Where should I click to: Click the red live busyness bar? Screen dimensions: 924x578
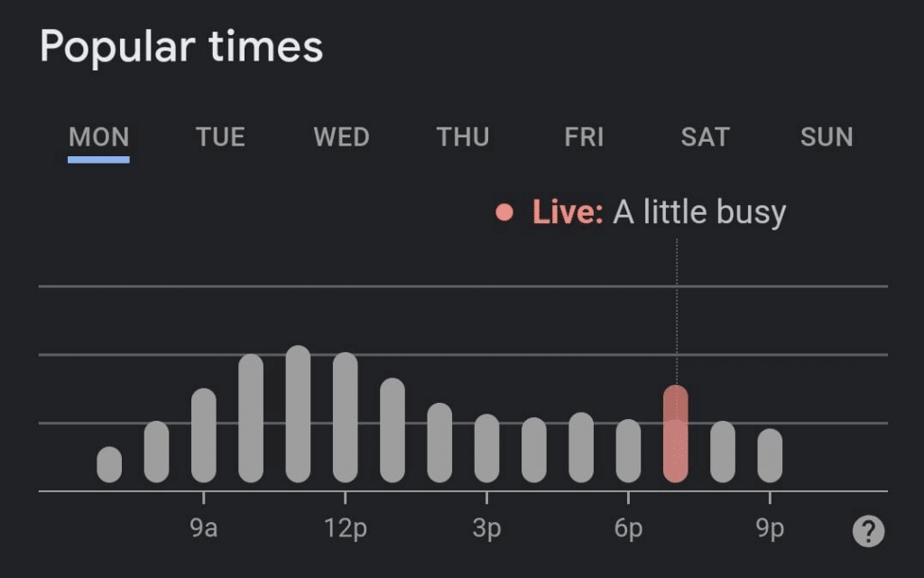coord(675,434)
